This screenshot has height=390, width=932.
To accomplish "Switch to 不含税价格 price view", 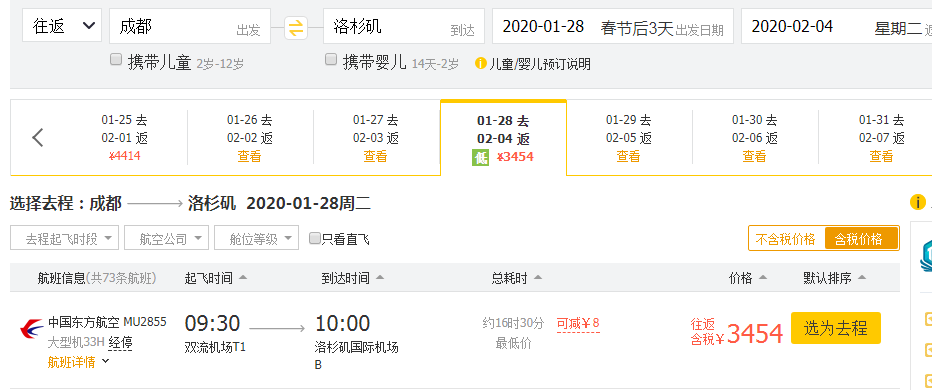I will pyautogui.click(x=786, y=239).
